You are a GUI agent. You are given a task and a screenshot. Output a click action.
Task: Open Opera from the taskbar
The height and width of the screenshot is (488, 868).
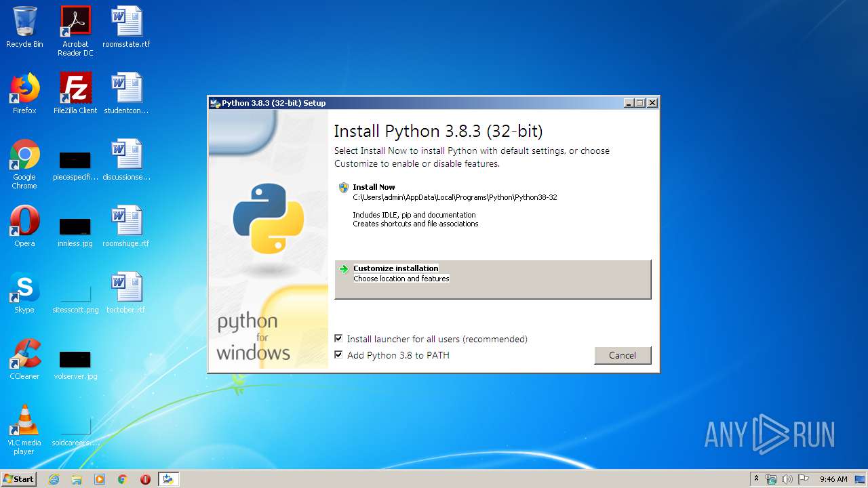pos(145,479)
